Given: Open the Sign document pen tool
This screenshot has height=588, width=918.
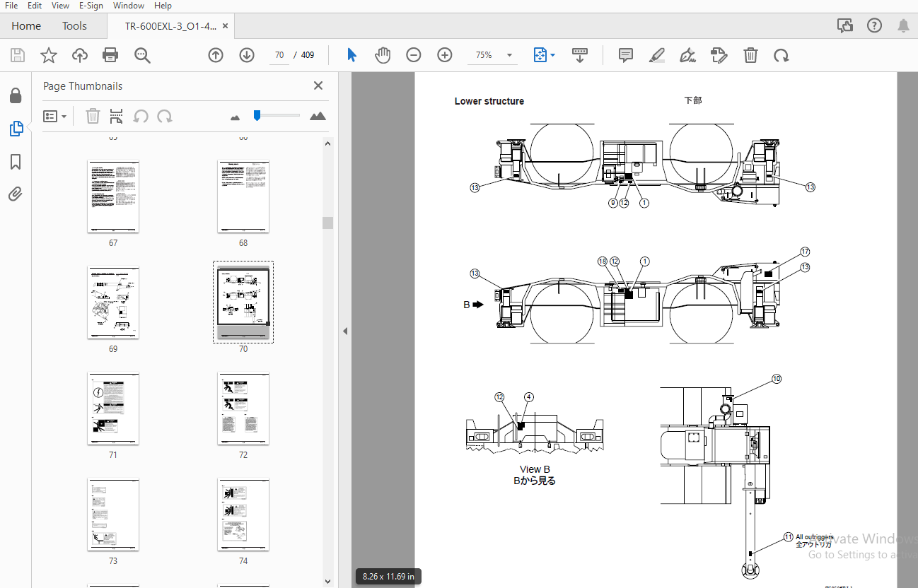Looking at the screenshot, I should click(687, 55).
